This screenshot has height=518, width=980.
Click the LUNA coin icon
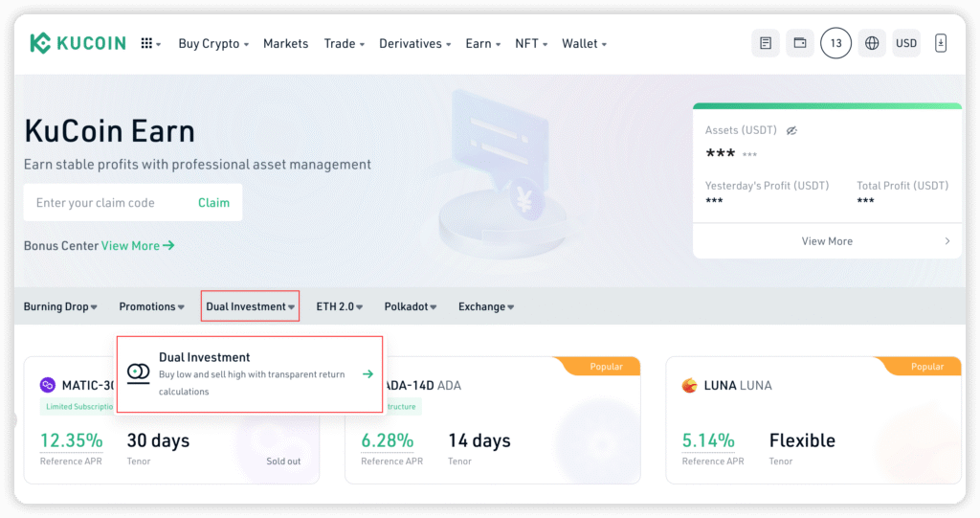[689, 385]
